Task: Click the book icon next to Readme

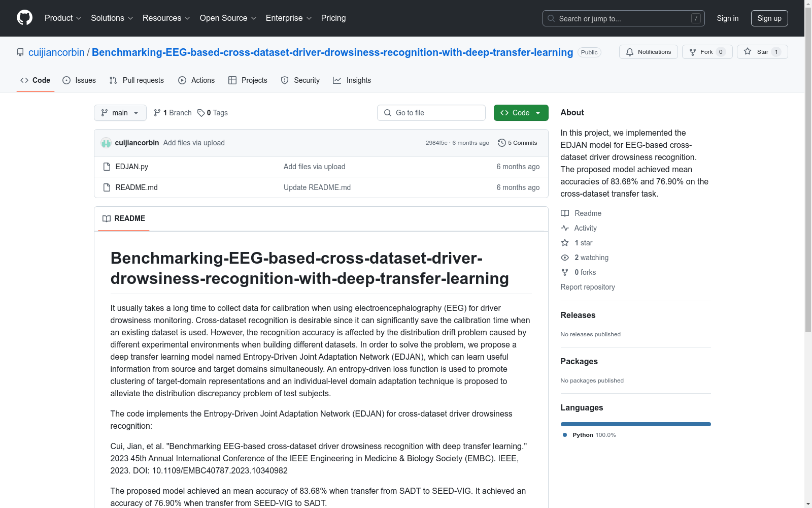Action: 565,213
